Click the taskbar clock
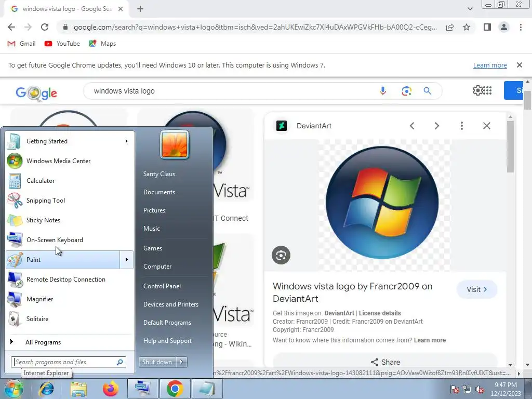Viewport: 532px width, 399px height. coord(506,389)
